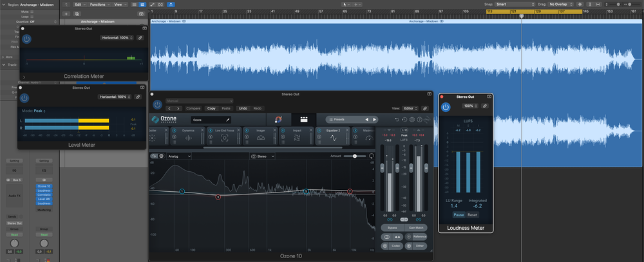Edit Ozone preset name with pencil icon
The width and height of the screenshot is (644, 262).
229,120
